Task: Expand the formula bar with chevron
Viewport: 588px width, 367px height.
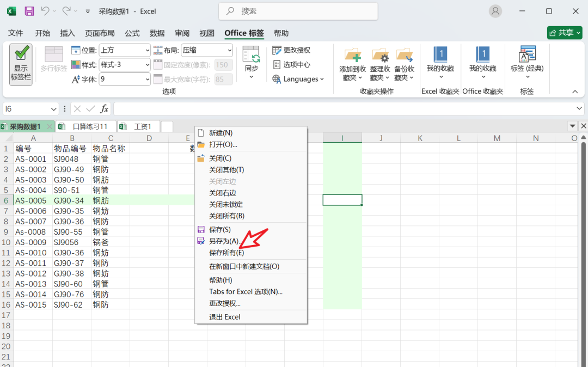Action: (579, 109)
